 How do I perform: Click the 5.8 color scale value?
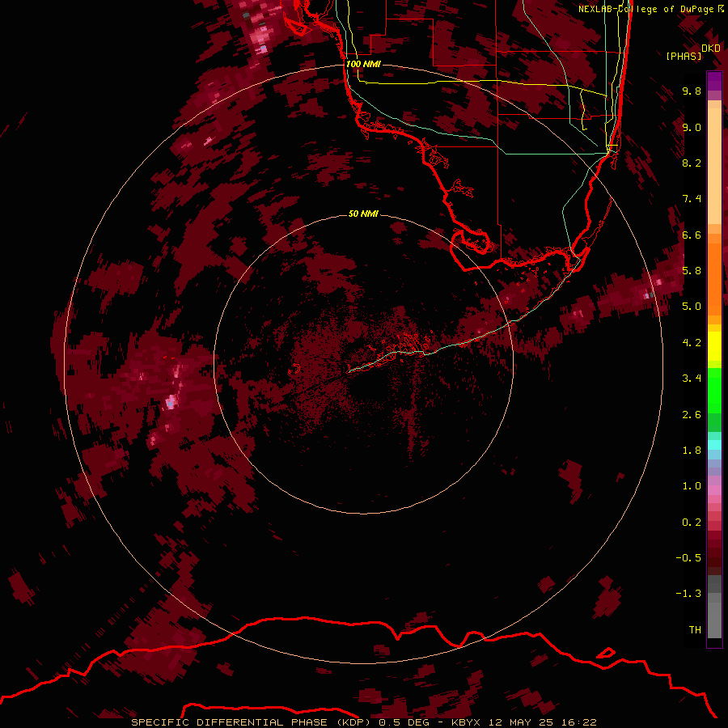(692, 271)
